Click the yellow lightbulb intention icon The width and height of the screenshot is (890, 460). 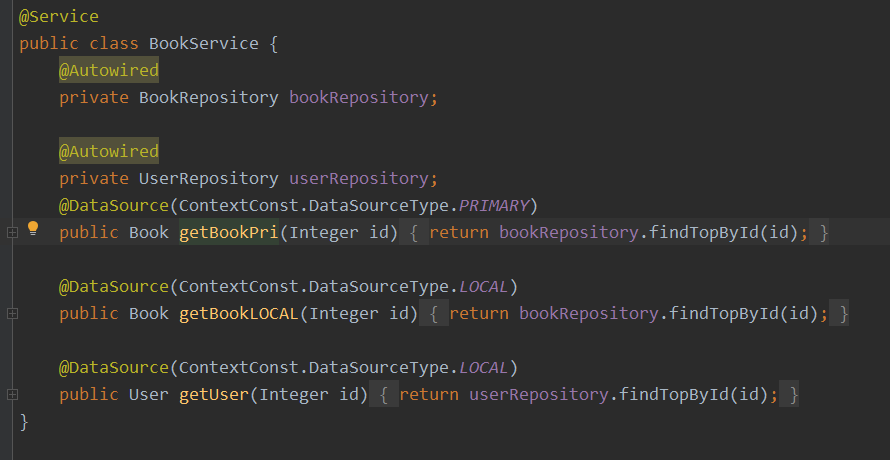click(x=33, y=229)
